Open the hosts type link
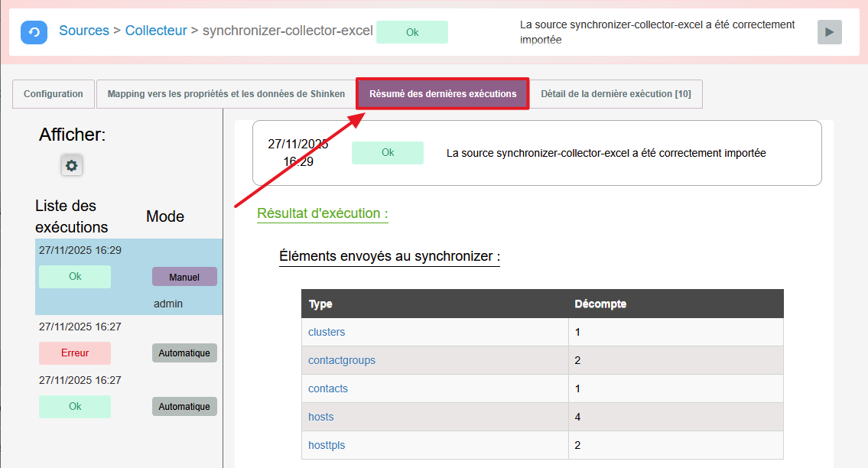This screenshot has width=868, height=468. 321,417
